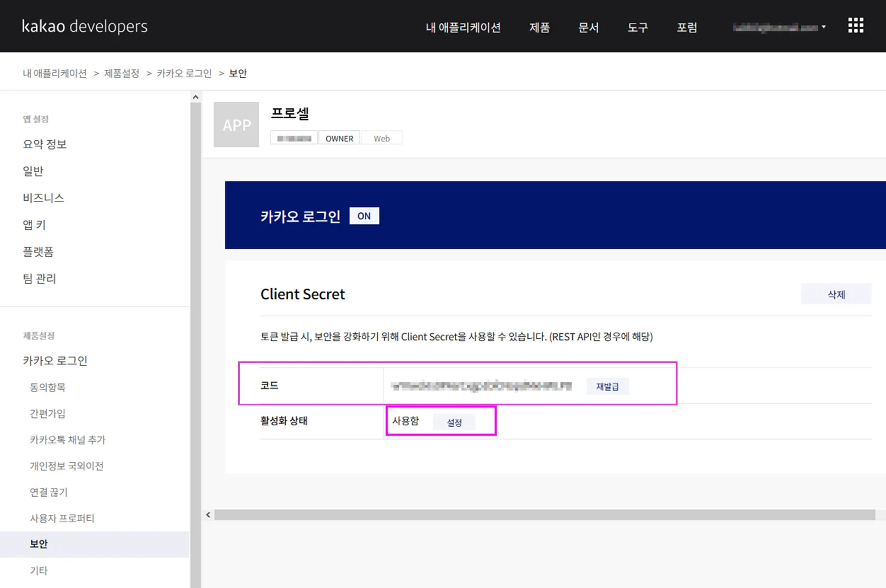The width and height of the screenshot is (886, 588).
Task: Click 카카오 로그인 breadcrumb link
Action: pos(184,73)
